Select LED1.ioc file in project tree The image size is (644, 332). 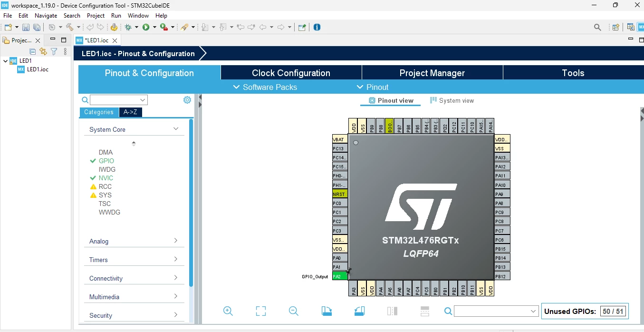[38, 69]
